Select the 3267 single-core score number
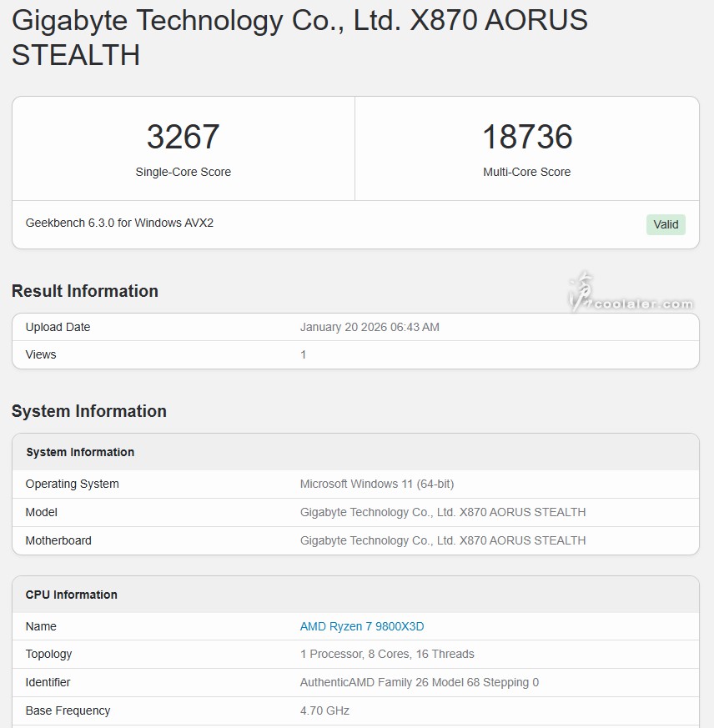714x728 pixels. click(184, 137)
